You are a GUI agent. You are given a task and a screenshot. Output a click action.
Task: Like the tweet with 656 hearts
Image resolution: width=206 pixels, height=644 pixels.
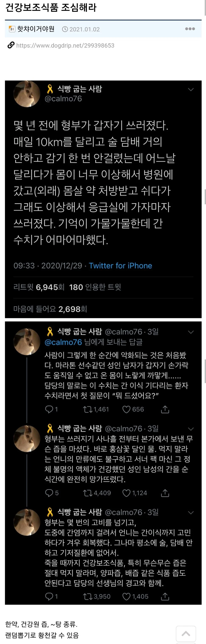click(x=126, y=409)
